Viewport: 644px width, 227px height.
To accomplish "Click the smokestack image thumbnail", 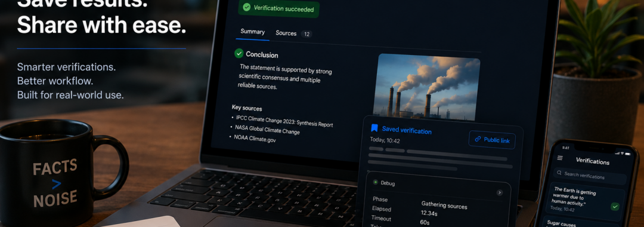I will coord(428,87).
